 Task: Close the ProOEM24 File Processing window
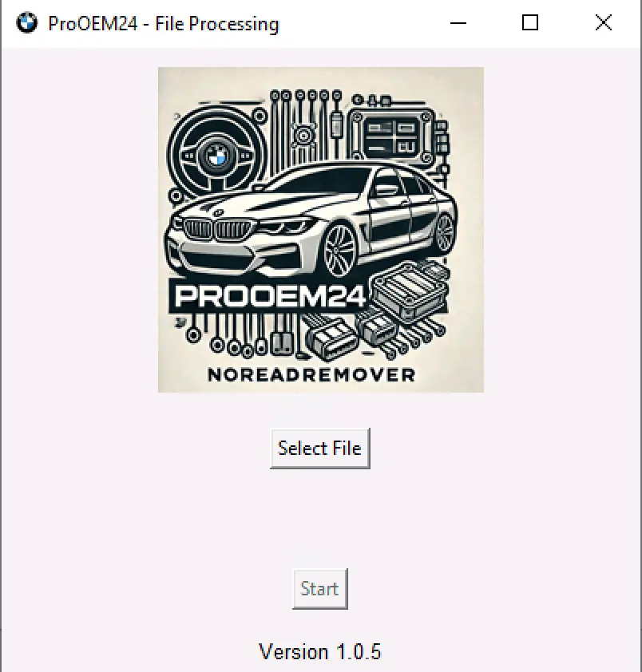[x=604, y=22]
